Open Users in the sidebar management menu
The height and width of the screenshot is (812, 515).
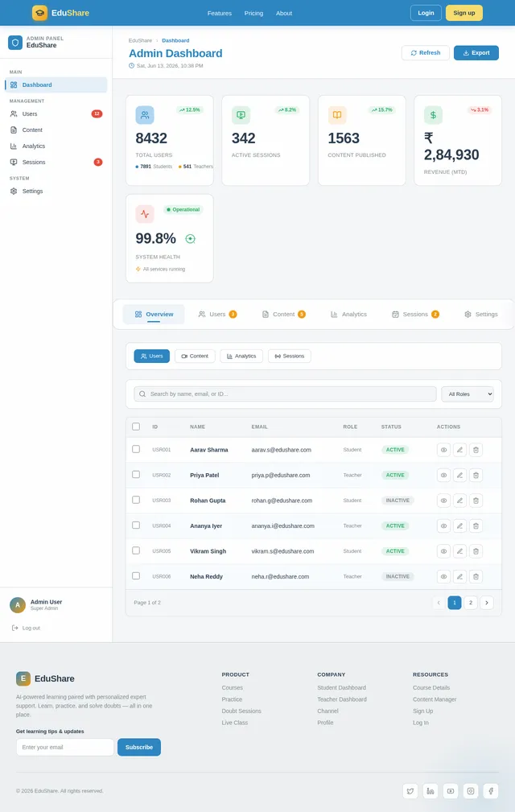(x=56, y=114)
